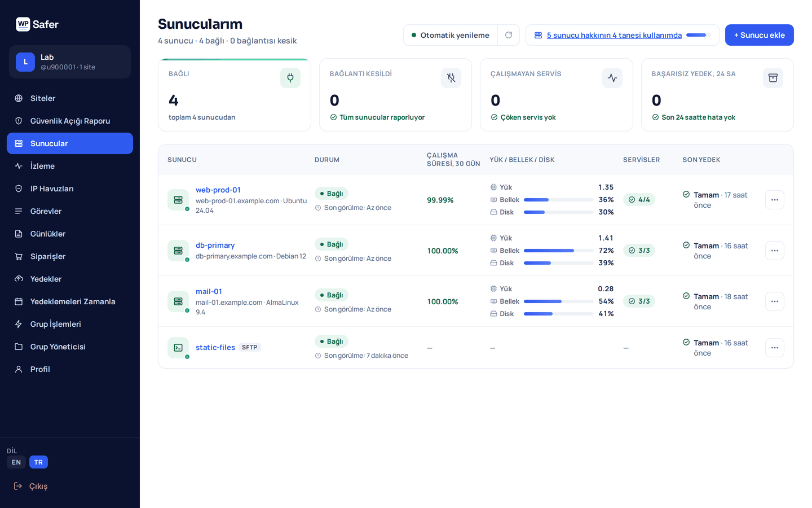Toggle Otomatik yenileme auto-refresh
The image size is (812, 508).
pos(451,35)
